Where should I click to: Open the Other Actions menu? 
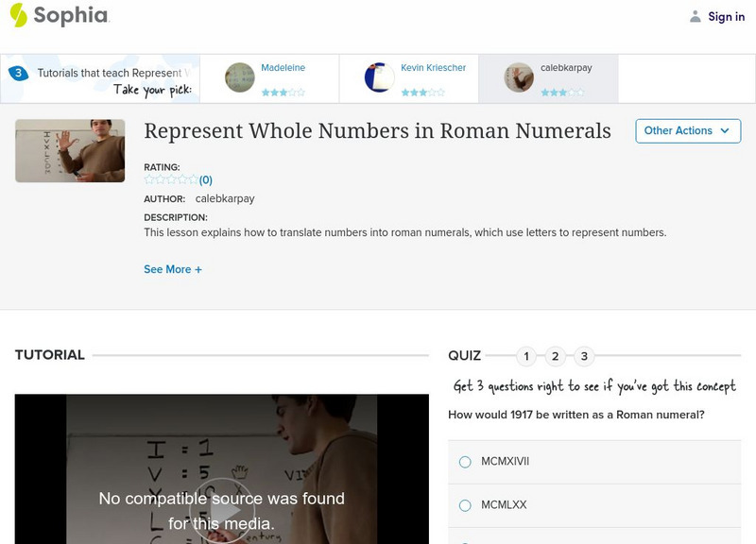pos(687,131)
